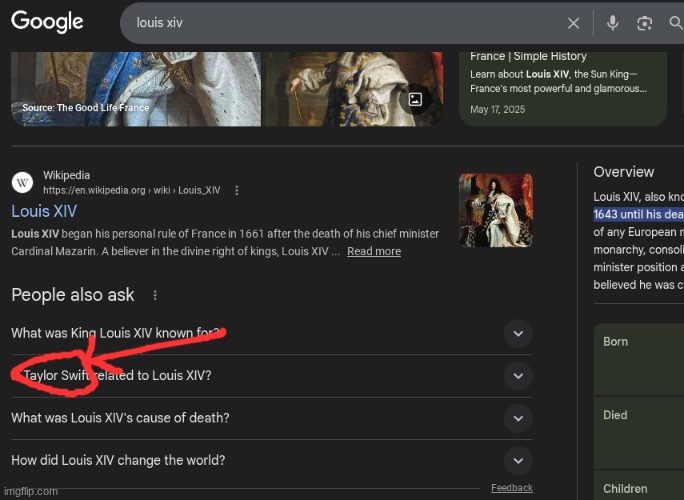This screenshot has height=500, width=684.
Task: Click the Wikipedia favicon
Action: point(22,183)
